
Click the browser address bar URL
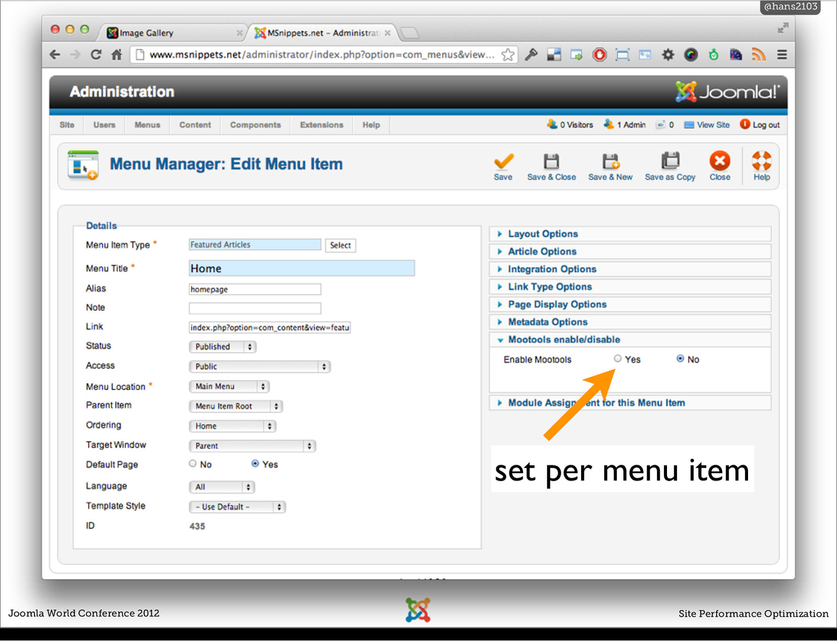click(x=322, y=54)
